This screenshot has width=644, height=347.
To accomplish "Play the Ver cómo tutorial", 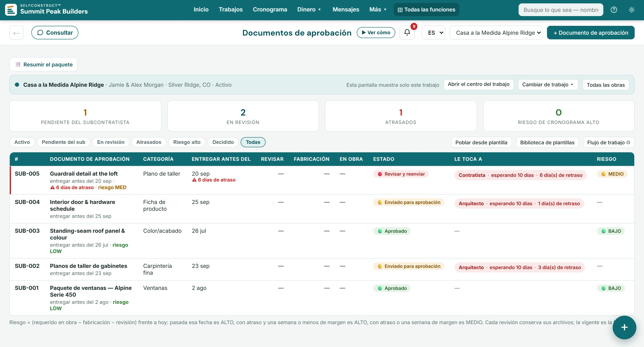I will click(376, 32).
